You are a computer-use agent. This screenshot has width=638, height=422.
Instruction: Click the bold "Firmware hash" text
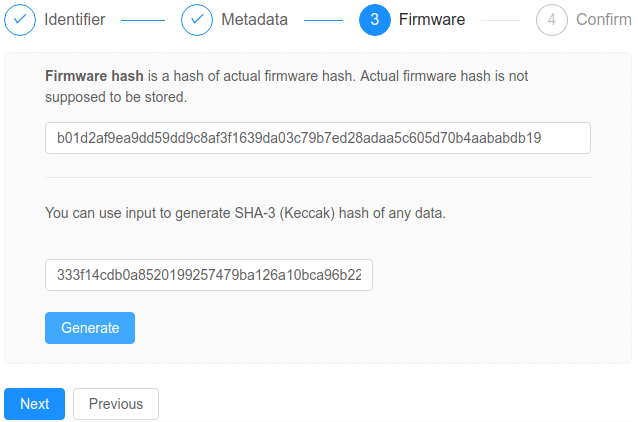pos(95,75)
